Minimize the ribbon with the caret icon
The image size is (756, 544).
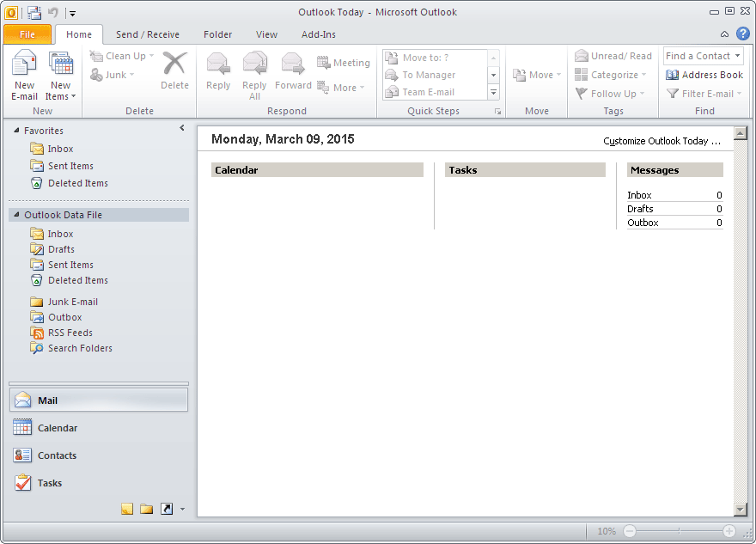tap(725, 34)
